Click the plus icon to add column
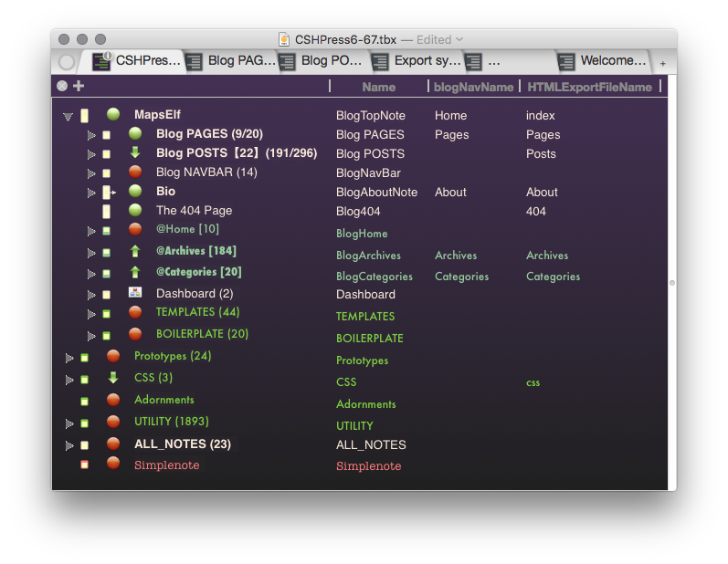This screenshot has height=564, width=728. [x=79, y=86]
